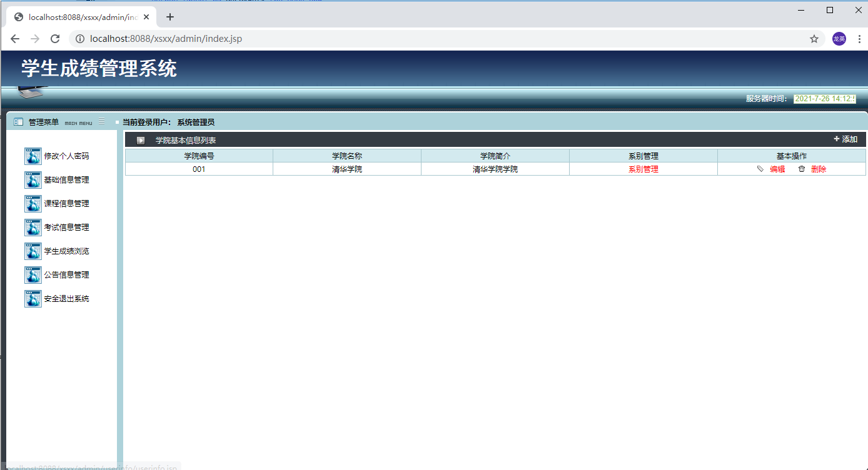
Task: Click the 学生成绩管理系统 header title
Action: (99, 68)
